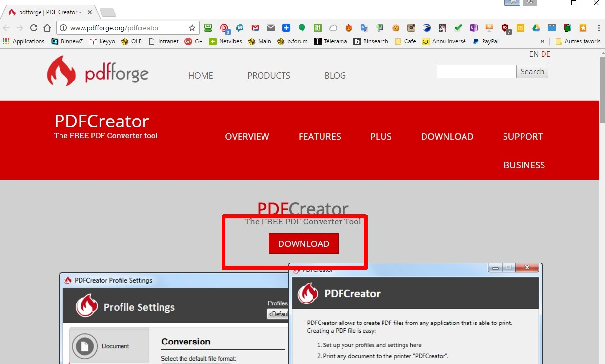Open the b.forum bookmark

pos(292,41)
